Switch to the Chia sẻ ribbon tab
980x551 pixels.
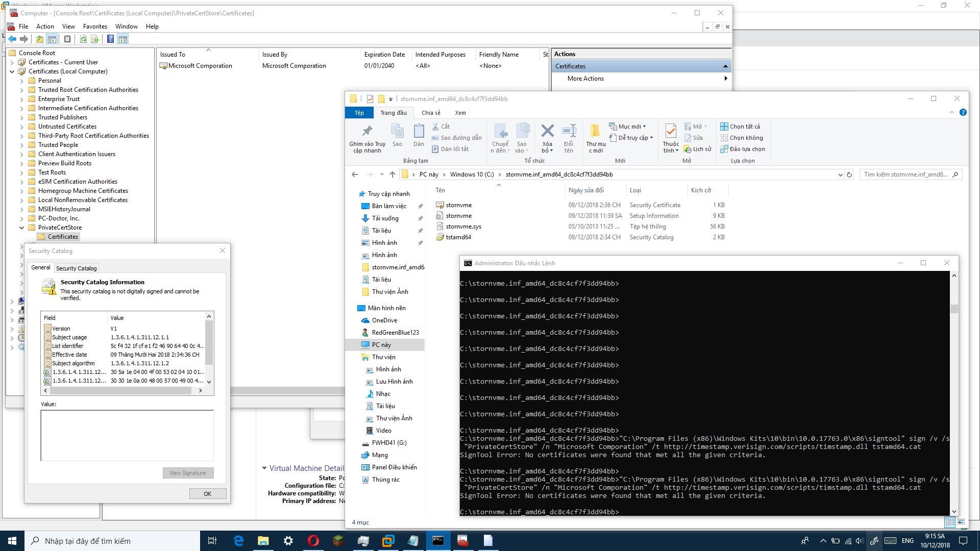431,113
